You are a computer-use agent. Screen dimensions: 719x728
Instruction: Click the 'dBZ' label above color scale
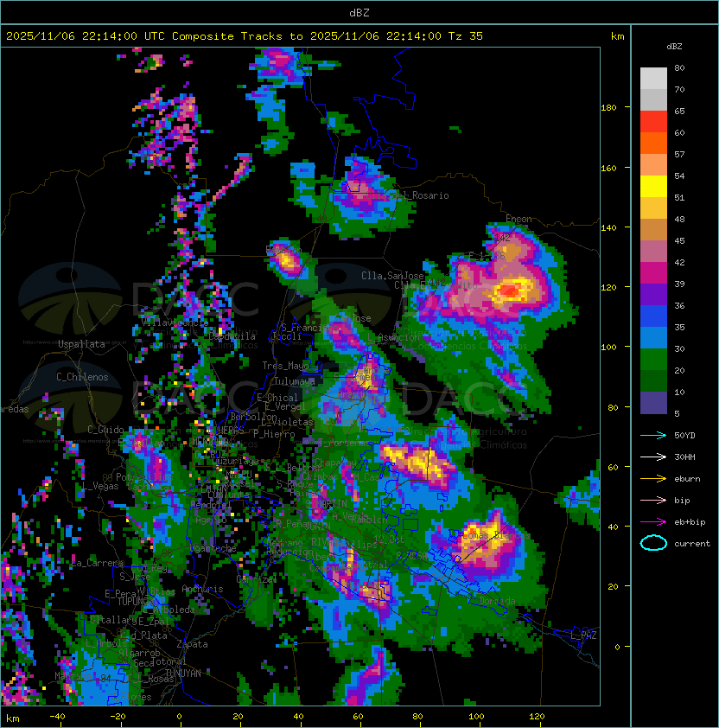click(674, 47)
